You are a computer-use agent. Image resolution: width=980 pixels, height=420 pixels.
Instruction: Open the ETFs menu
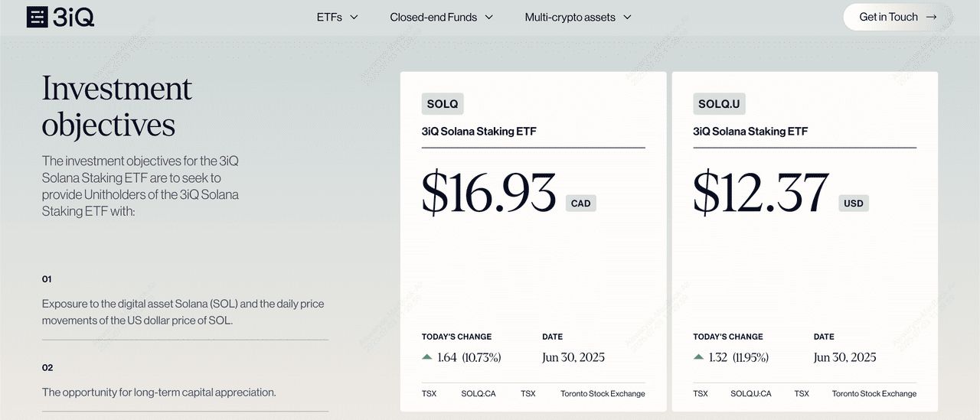[329, 17]
